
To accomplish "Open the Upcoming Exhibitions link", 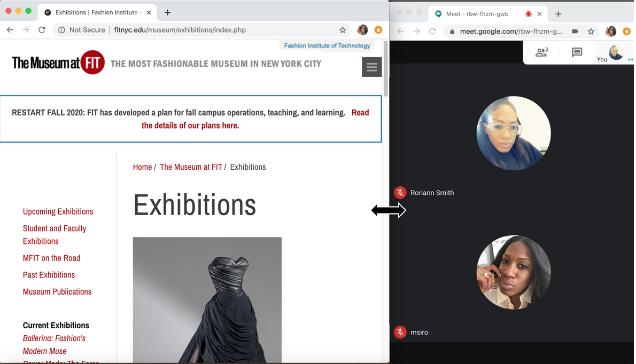I will (x=58, y=211).
